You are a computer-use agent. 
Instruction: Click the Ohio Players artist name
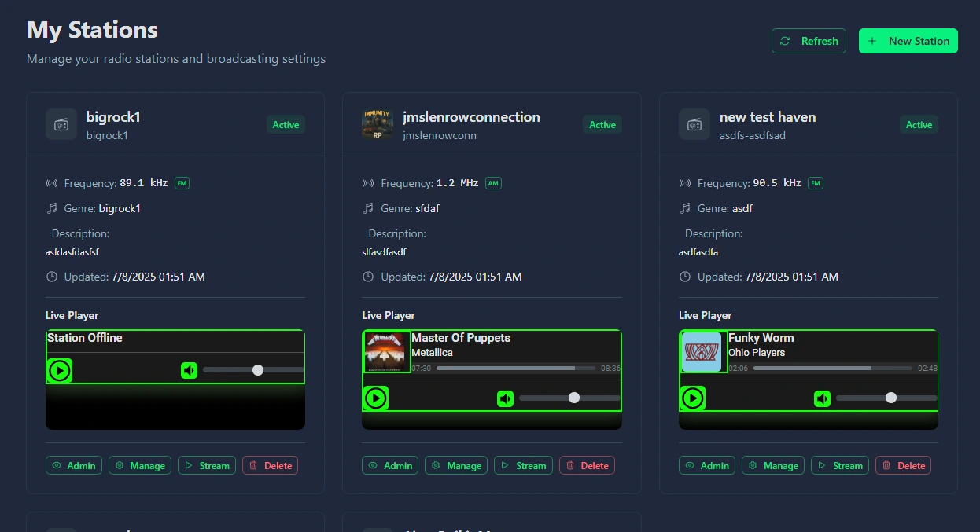pos(757,353)
